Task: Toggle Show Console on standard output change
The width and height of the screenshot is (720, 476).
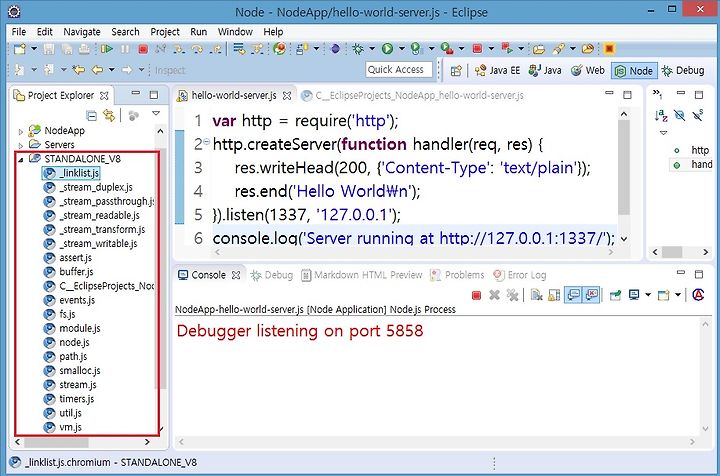Action: [x=574, y=295]
